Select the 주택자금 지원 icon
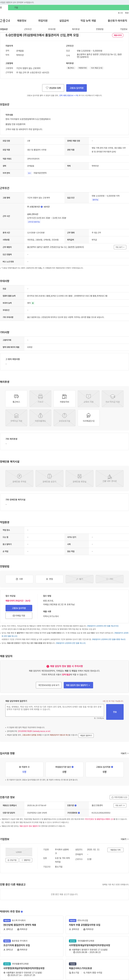129x980 pixels. click(16, 418)
